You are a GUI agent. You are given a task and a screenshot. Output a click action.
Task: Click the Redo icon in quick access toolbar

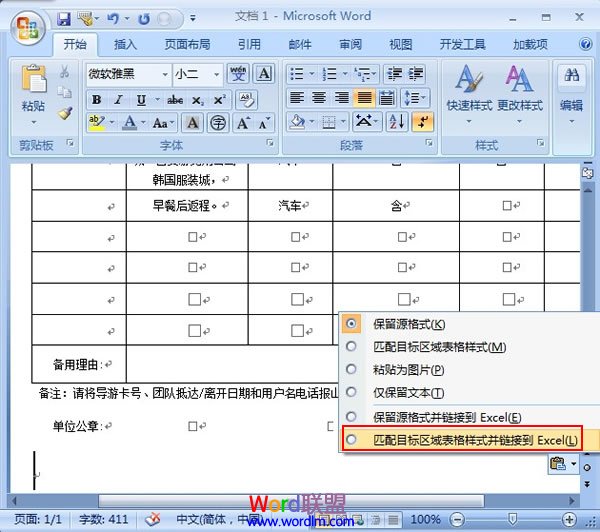click(x=144, y=19)
